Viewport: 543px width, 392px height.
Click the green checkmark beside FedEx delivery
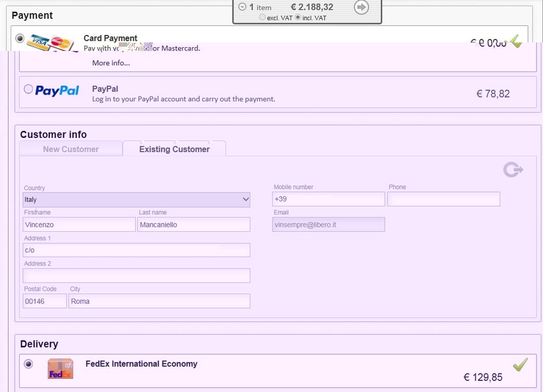pyautogui.click(x=520, y=364)
